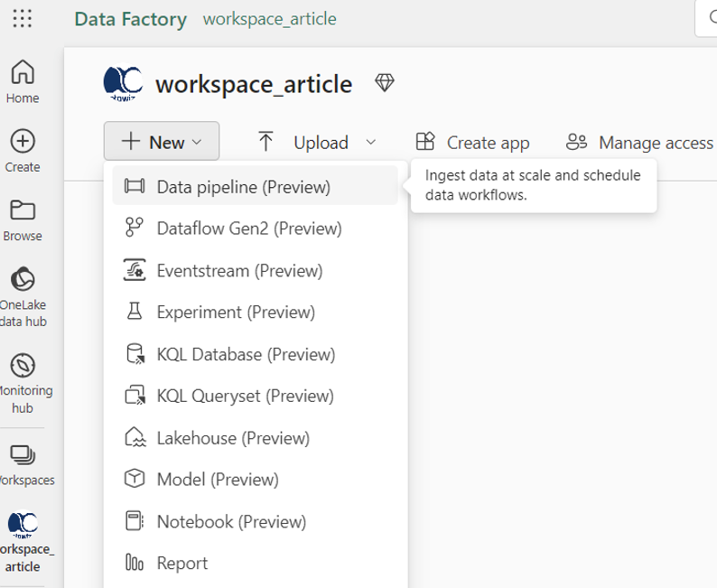Click the premium diamond icon beside the workspace name
Screen dimensions: 717x588
[385, 84]
